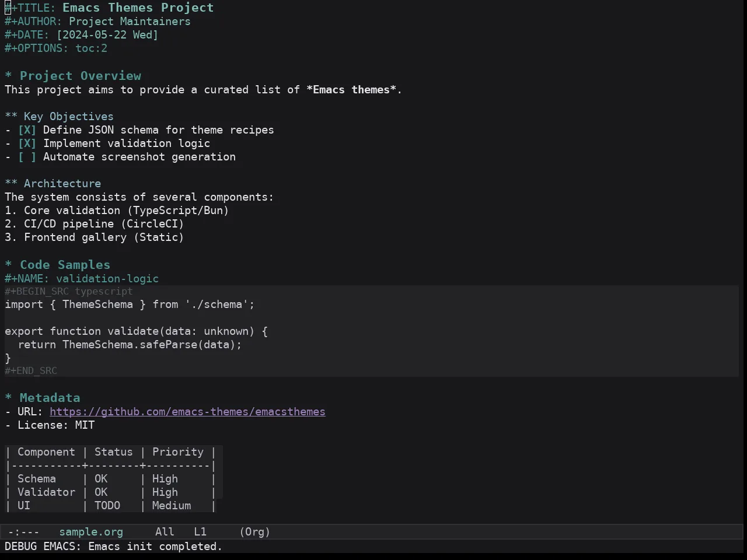
Task: Click the Schema table cell
Action: point(37,479)
